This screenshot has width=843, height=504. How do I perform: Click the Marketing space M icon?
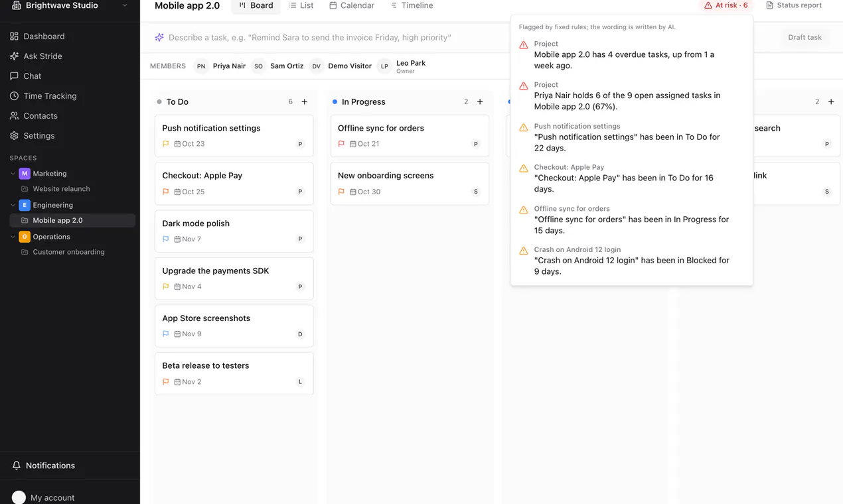point(25,173)
